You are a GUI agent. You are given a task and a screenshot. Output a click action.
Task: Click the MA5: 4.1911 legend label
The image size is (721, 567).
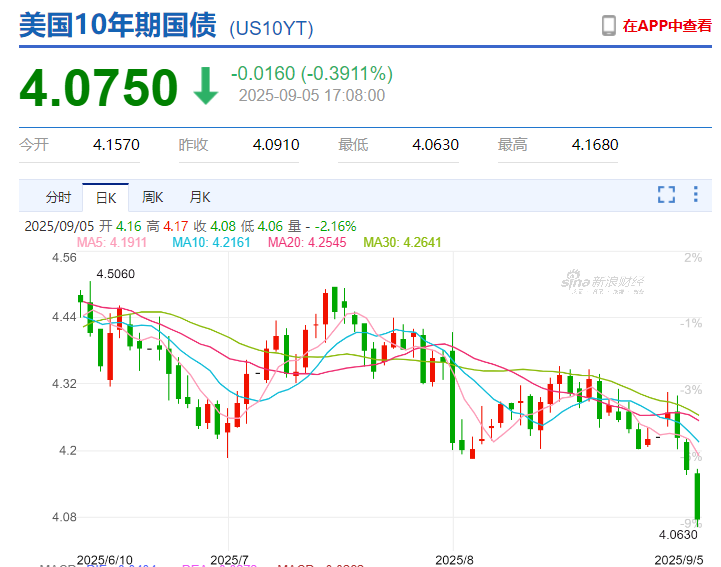[x=112, y=242]
